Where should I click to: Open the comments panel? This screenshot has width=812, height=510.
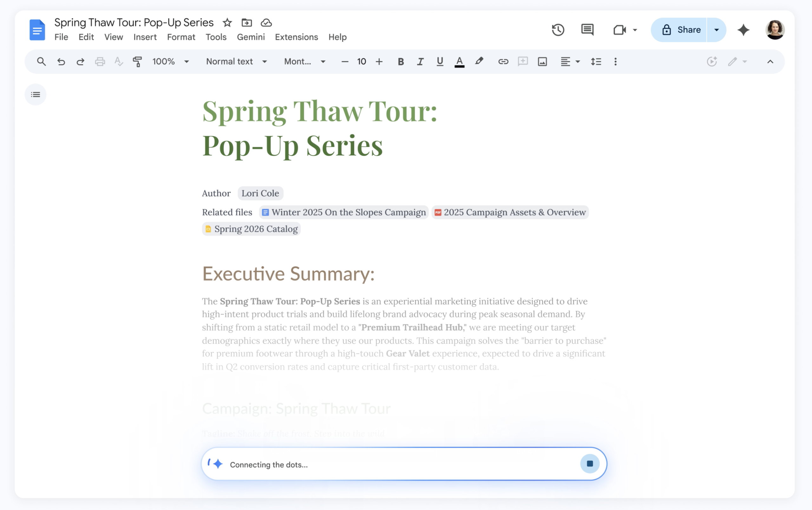click(587, 30)
